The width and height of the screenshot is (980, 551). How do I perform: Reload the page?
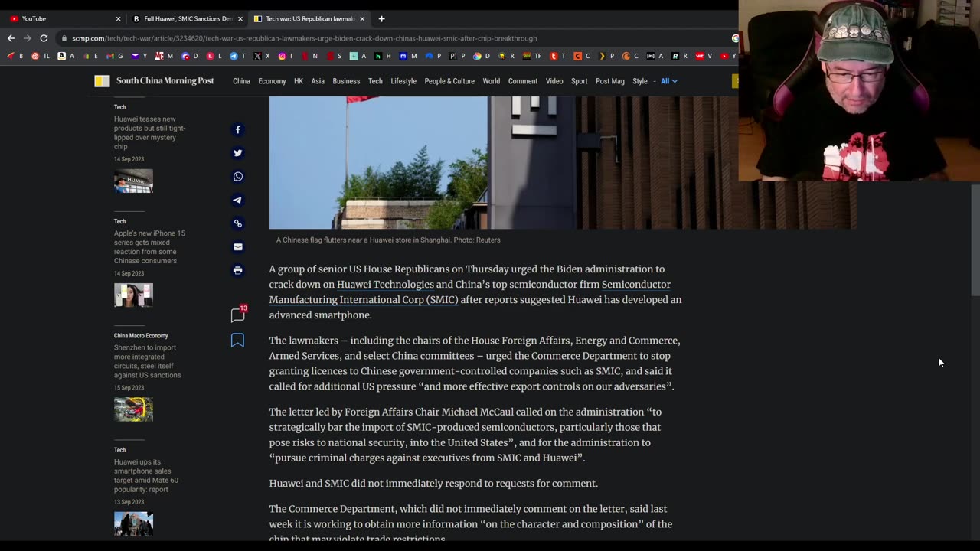click(44, 38)
